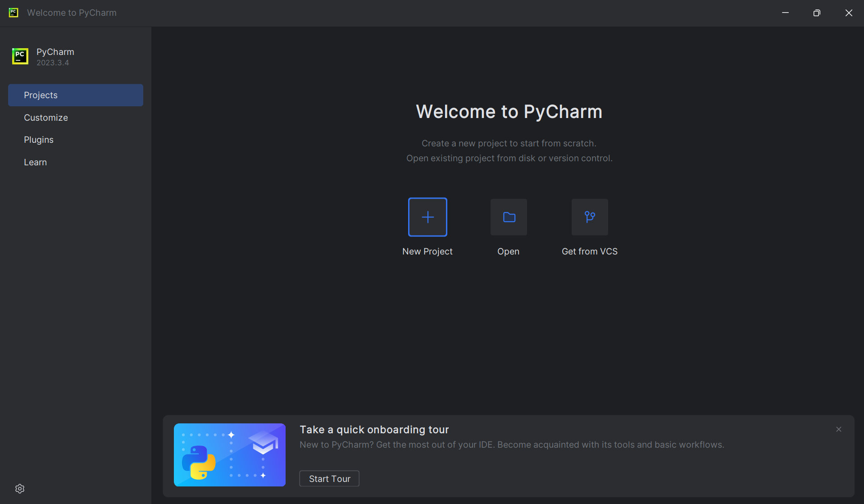This screenshot has width=864, height=504.
Task: Dismiss the onboarding tour banner
Action: click(x=838, y=429)
